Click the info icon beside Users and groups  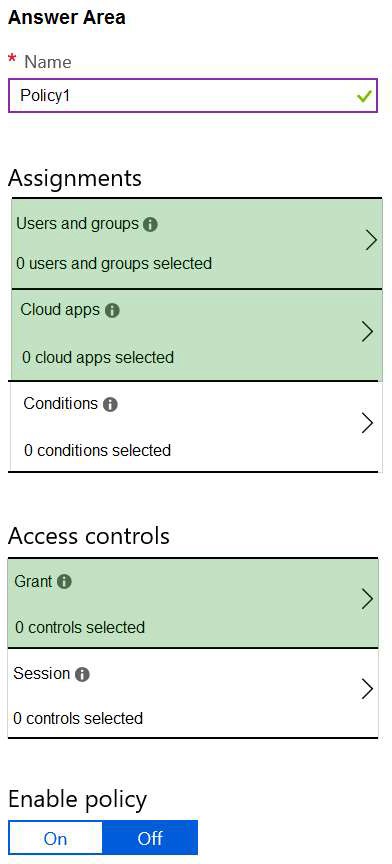150,225
